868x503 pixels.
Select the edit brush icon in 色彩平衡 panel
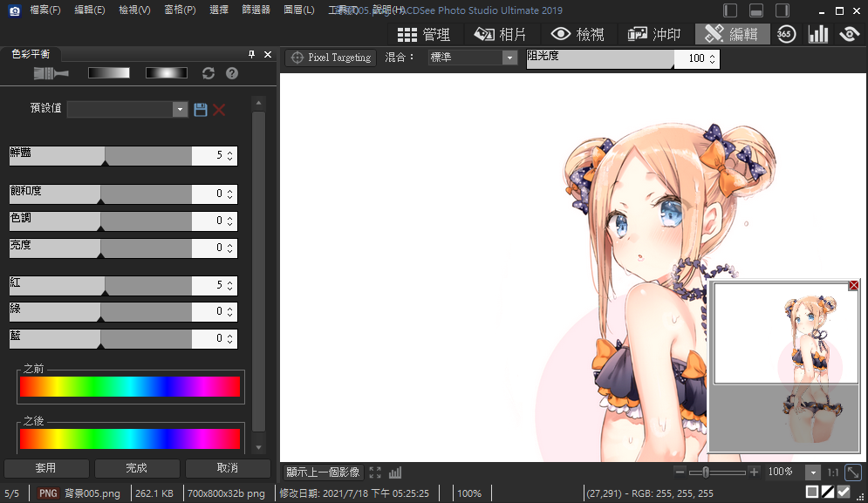(51, 73)
